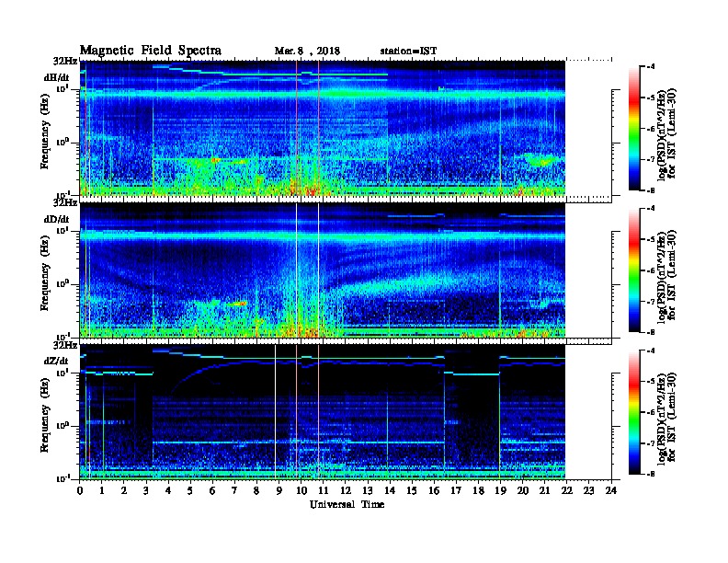The image size is (728, 563).
Task: Select the "Frequency (Hz)" label of dD/dt panel
Action: tap(44, 273)
